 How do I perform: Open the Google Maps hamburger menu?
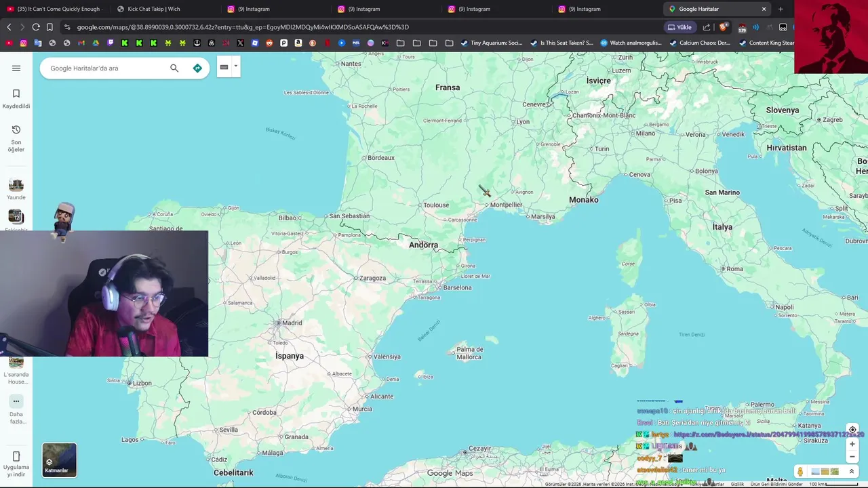(16, 68)
